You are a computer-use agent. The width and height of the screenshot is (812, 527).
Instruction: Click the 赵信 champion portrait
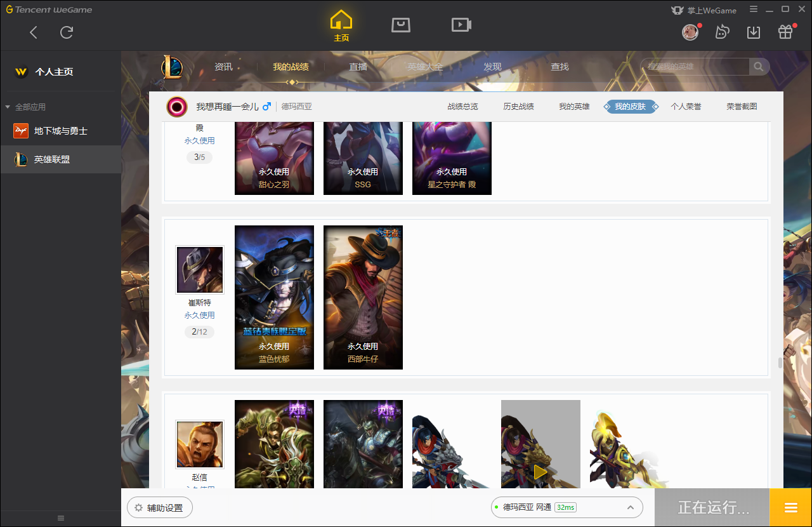point(200,444)
